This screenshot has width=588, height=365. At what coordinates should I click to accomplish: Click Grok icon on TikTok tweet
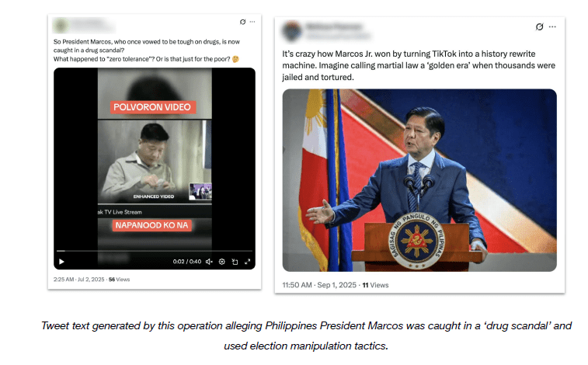(540, 26)
